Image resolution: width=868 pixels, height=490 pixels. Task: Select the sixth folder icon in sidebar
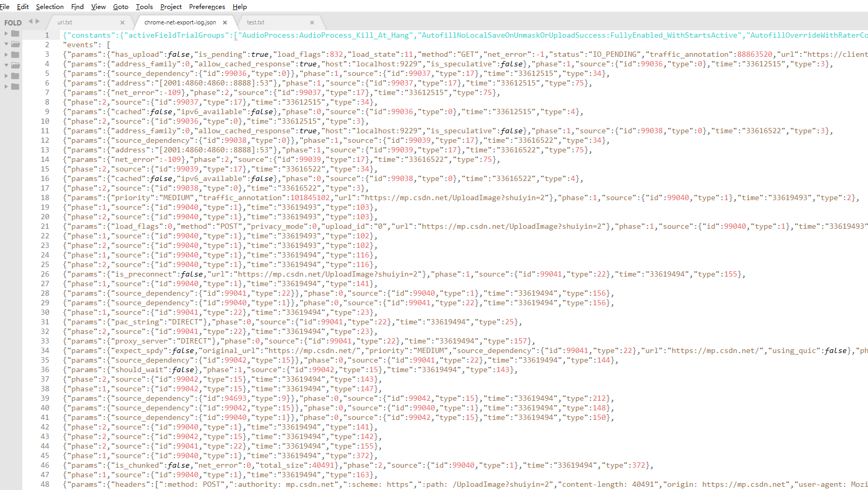[x=15, y=87]
